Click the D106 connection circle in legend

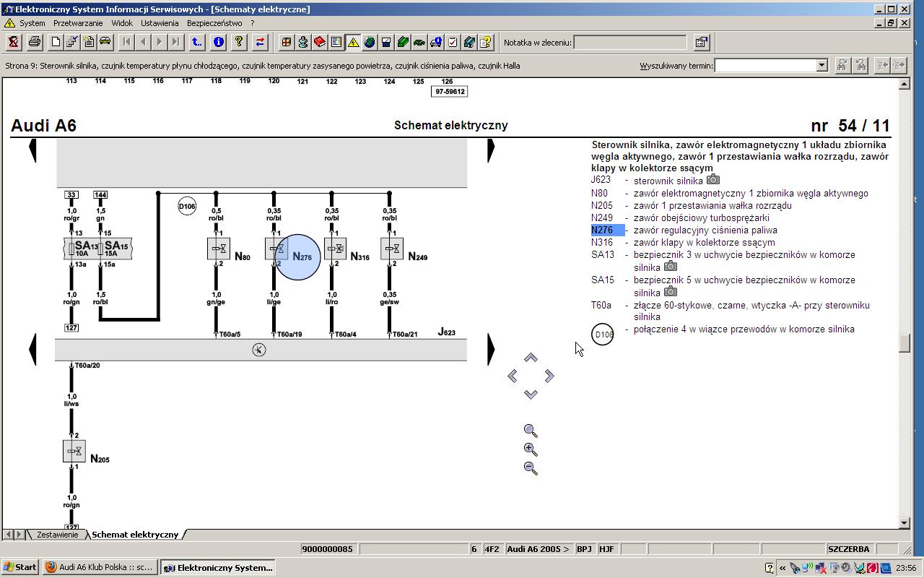pyautogui.click(x=603, y=335)
